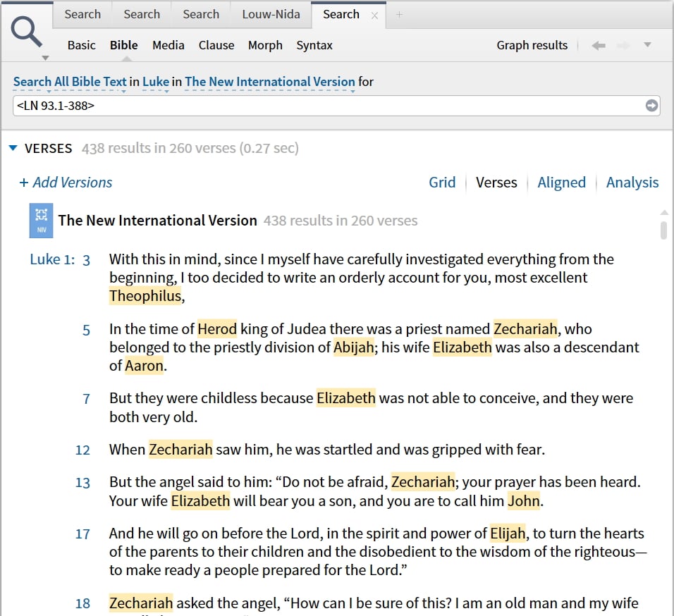Open verse 7 link
Image resolution: width=674 pixels, height=616 pixels.
click(x=87, y=399)
